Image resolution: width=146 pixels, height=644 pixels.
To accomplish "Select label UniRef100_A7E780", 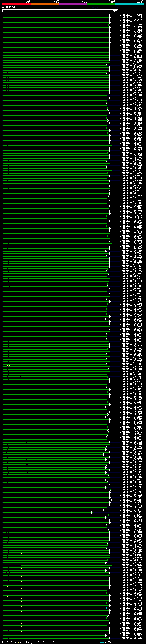I will 131,580.
